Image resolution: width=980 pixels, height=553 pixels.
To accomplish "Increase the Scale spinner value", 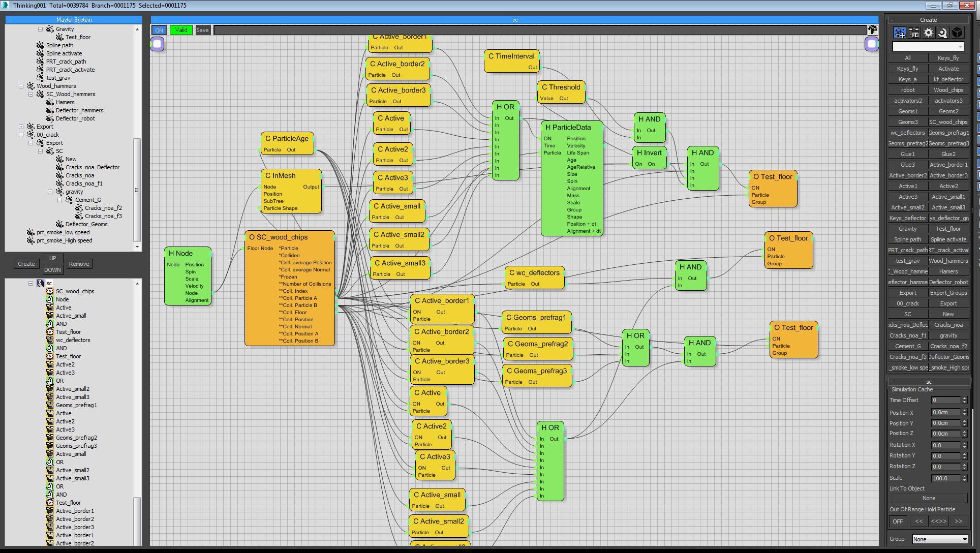I will 964,476.
